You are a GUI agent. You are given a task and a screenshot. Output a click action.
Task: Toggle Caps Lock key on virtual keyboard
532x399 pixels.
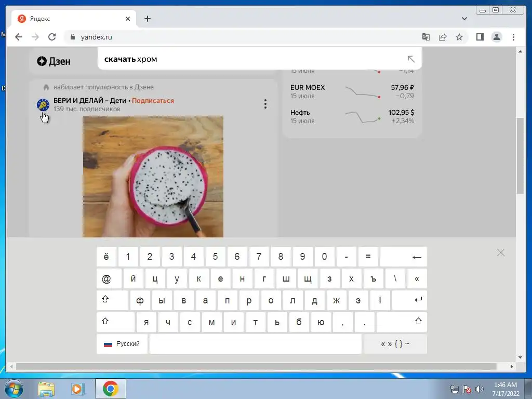point(112,300)
